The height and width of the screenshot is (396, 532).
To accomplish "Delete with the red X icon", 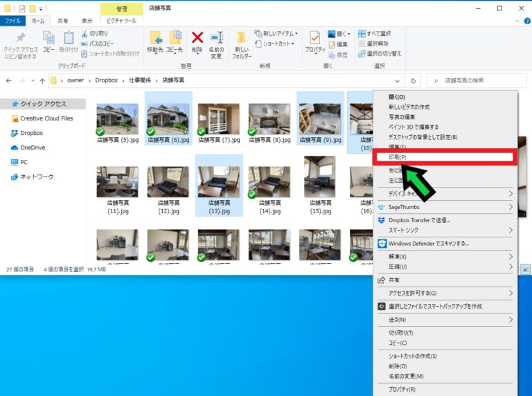I will (197, 42).
